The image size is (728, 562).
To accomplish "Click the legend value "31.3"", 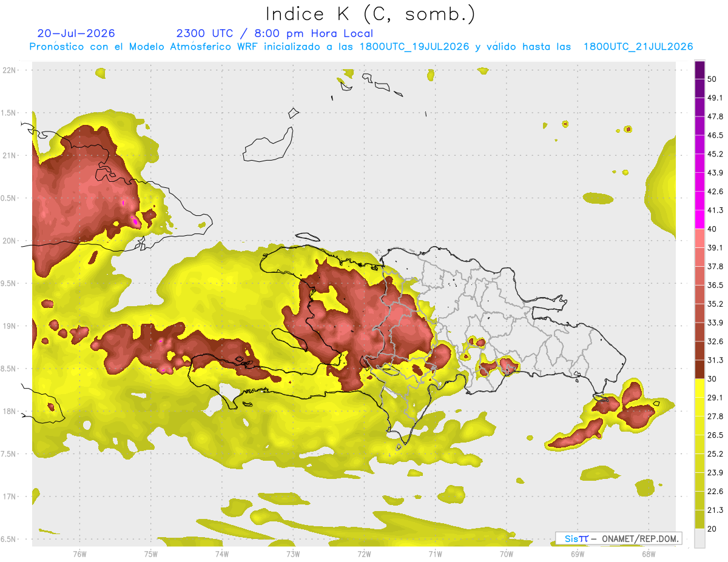I will coord(715,360).
